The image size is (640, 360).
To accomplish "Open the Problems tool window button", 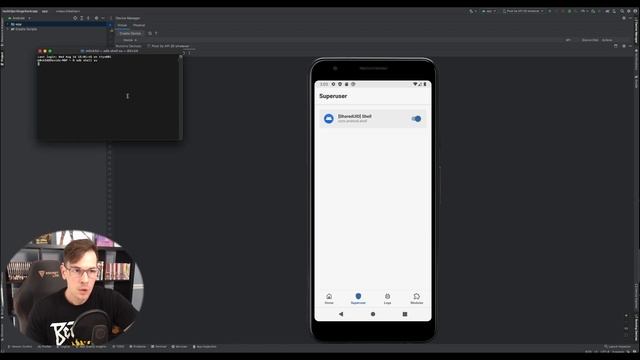I will pos(138,347).
